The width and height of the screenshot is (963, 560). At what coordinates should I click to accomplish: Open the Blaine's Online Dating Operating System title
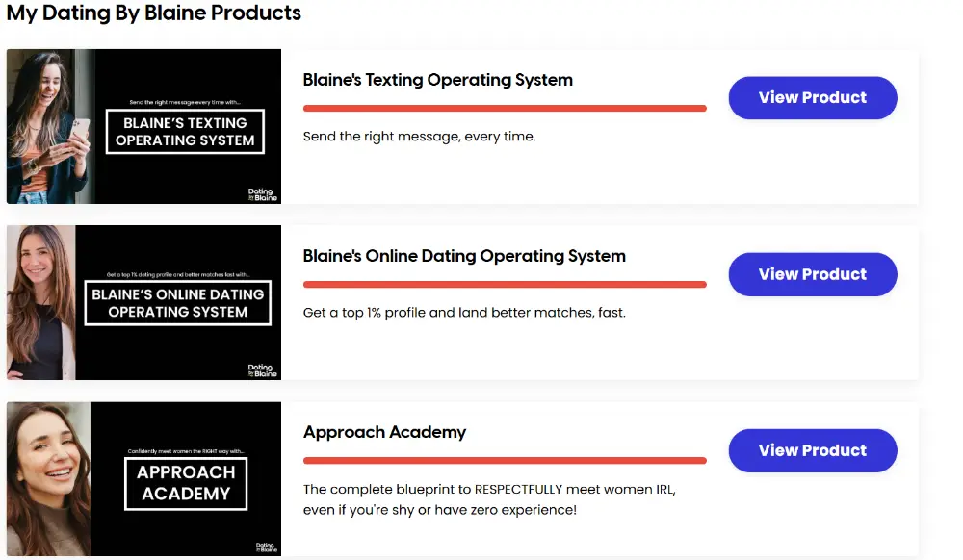[464, 256]
